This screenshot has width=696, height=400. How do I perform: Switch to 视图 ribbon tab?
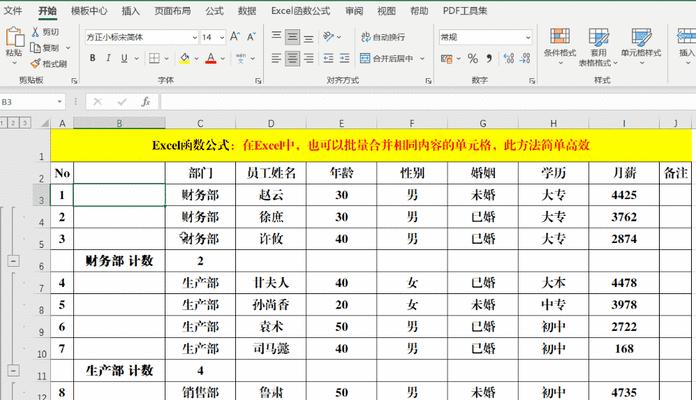(386, 11)
